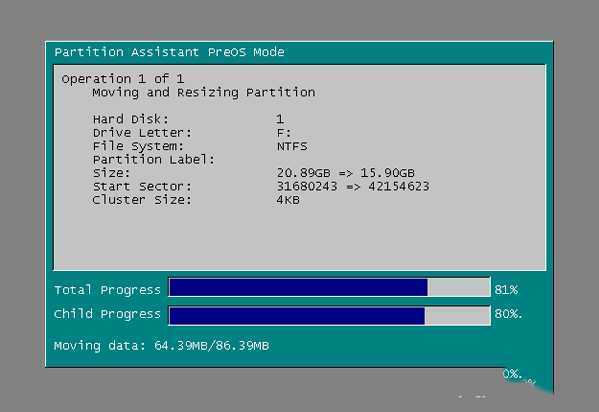Click the 'Total Progress' label

point(107,290)
